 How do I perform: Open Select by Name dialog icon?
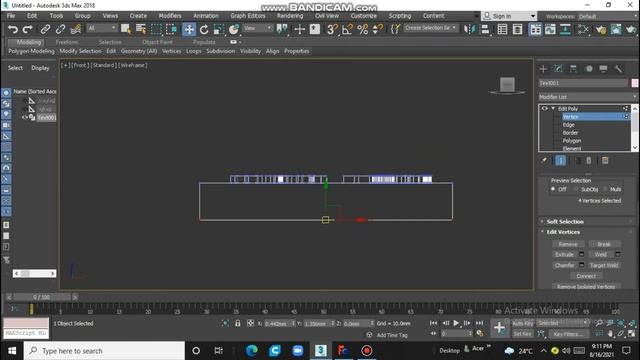[x=141, y=29]
